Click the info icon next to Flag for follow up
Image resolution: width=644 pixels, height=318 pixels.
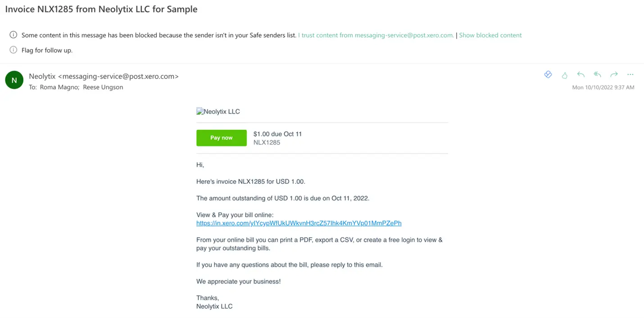point(14,50)
